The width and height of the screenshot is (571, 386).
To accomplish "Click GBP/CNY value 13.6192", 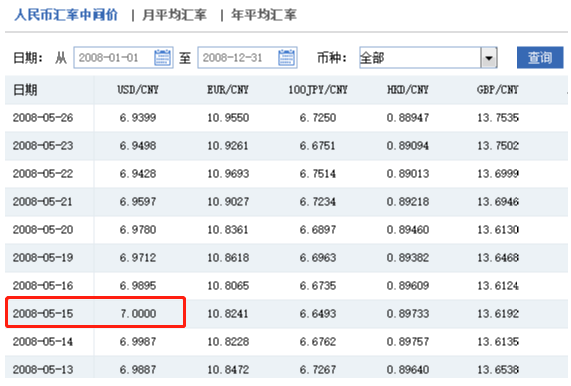I will pos(498,314).
